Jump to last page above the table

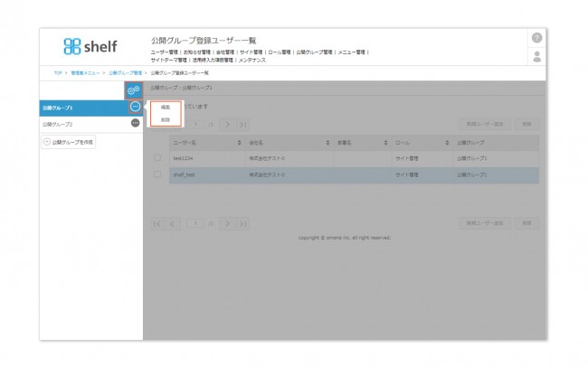(x=243, y=125)
